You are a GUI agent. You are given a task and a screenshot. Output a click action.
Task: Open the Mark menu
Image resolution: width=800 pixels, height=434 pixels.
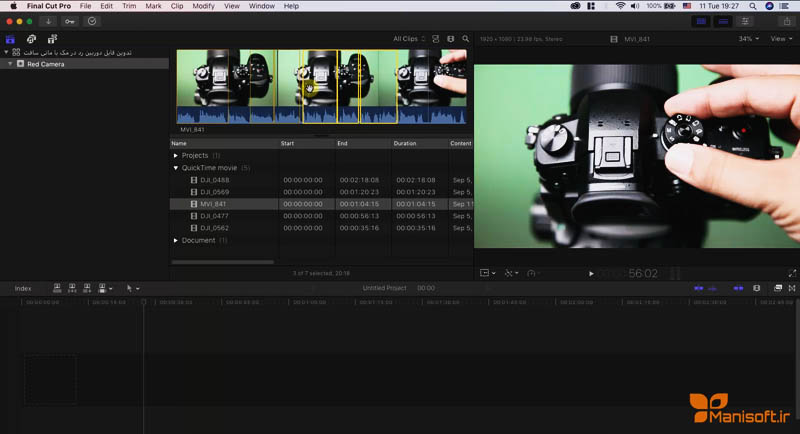coord(153,6)
